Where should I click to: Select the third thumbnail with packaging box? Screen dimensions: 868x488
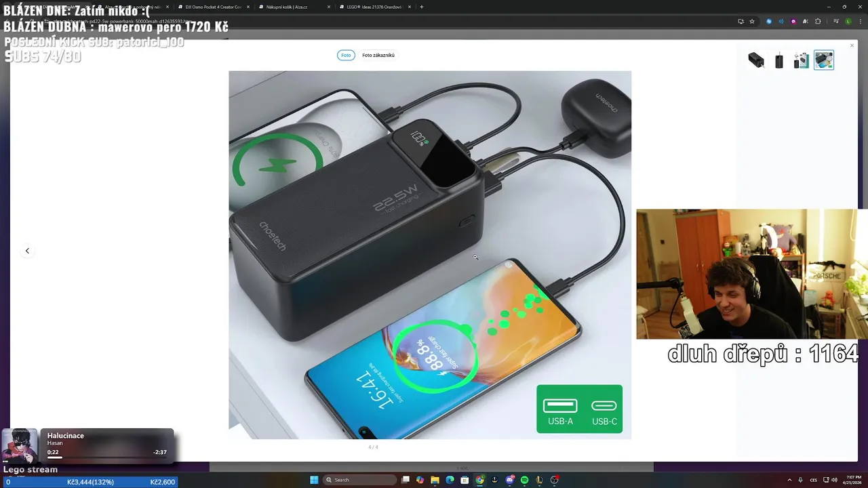point(802,60)
